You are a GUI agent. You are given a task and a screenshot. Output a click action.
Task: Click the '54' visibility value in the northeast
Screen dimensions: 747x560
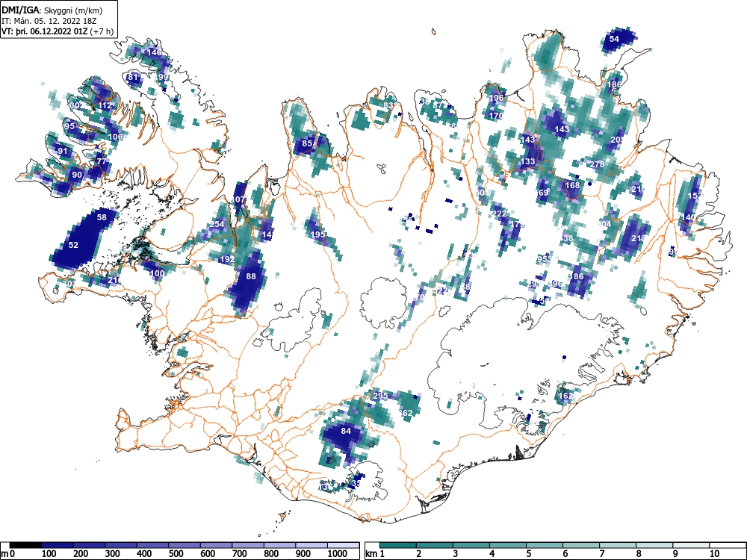click(x=615, y=39)
